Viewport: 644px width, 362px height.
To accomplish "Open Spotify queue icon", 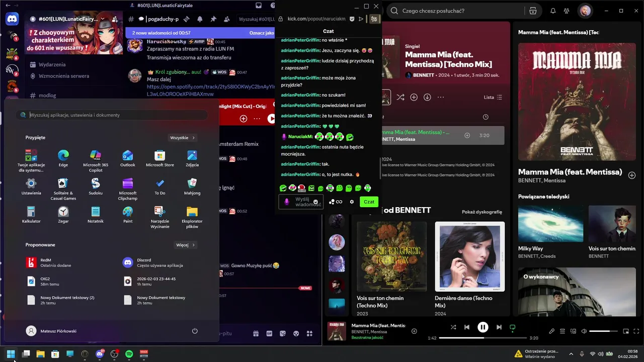I will pyautogui.click(x=562, y=331).
